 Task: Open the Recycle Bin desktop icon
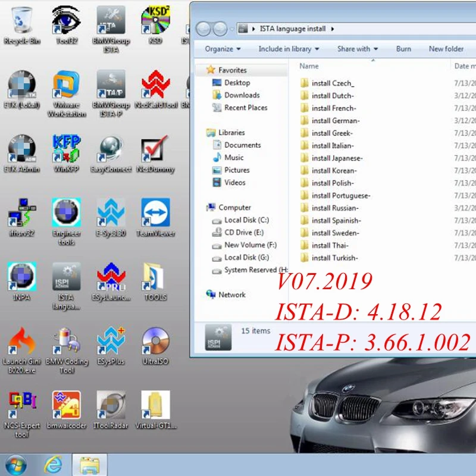click(x=22, y=26)
